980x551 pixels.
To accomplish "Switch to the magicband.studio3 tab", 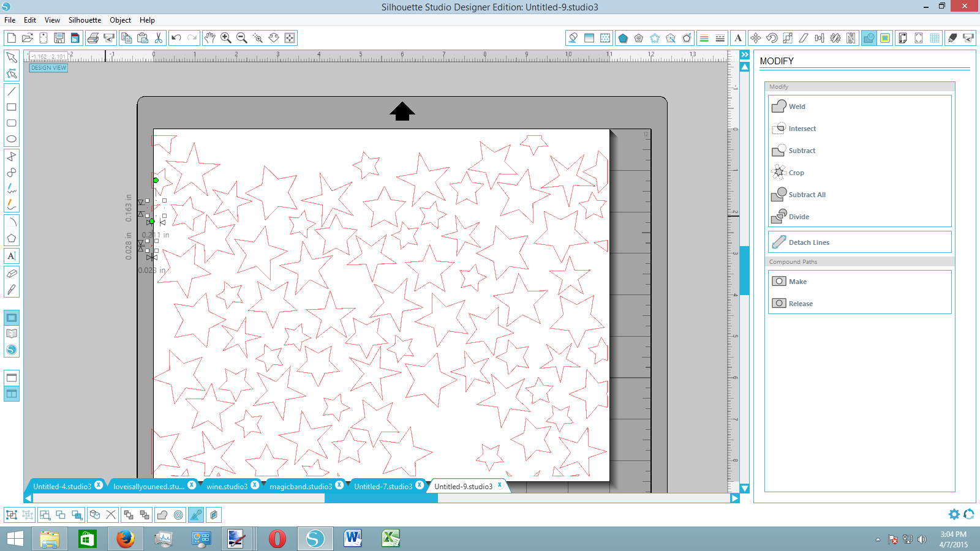I will tap(301, 486).
